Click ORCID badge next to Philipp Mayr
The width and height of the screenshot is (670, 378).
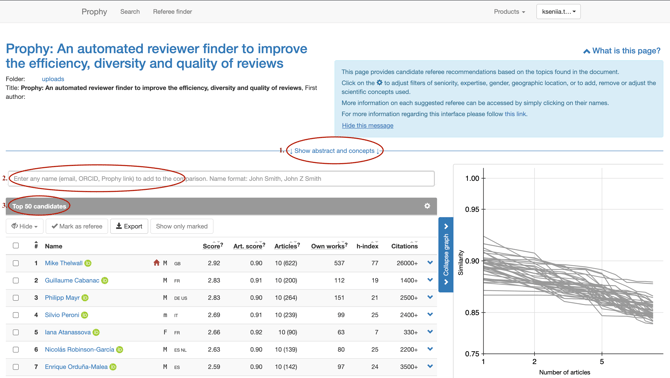click(x=85, y=298)
